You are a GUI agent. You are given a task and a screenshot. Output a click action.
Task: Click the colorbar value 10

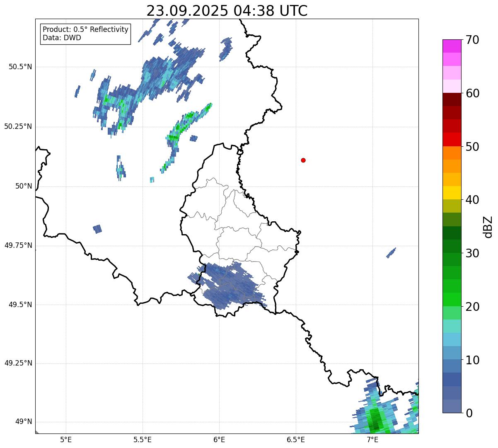[x=472, y=360]
